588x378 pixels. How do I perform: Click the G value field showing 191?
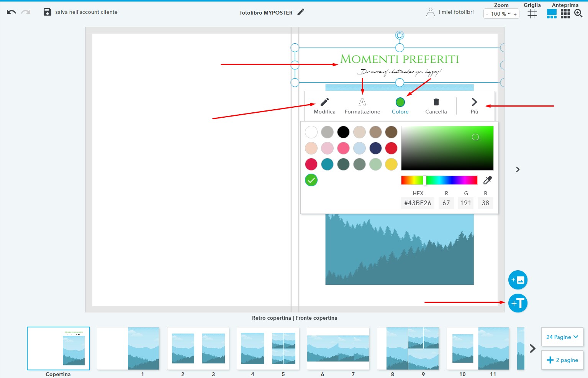click(x=466, y=203)
